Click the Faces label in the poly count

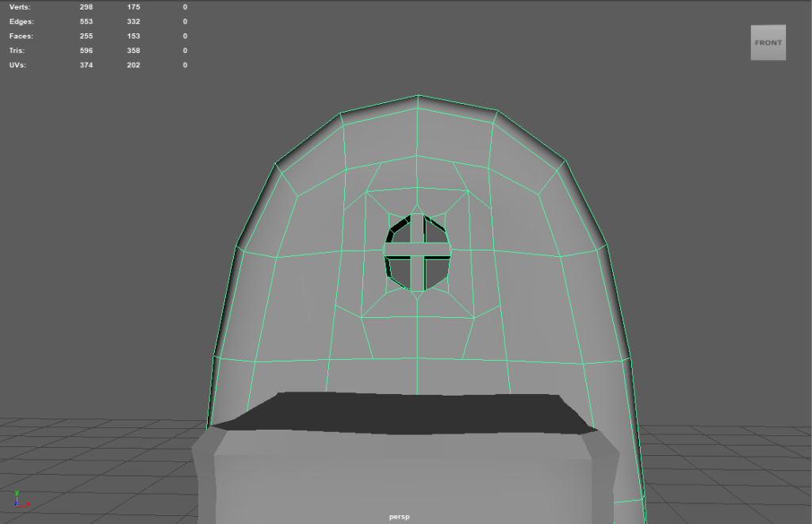tap(21, 36)
